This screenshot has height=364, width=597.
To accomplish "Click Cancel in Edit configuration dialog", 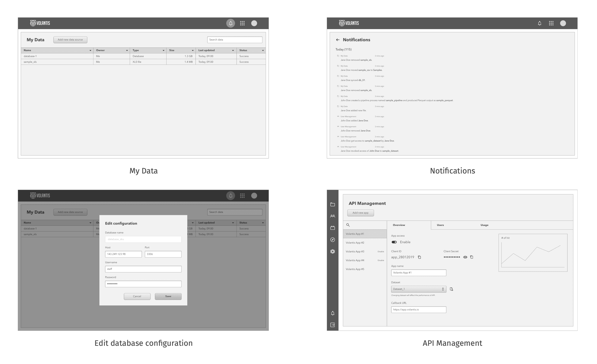I will tap(137, 296).
